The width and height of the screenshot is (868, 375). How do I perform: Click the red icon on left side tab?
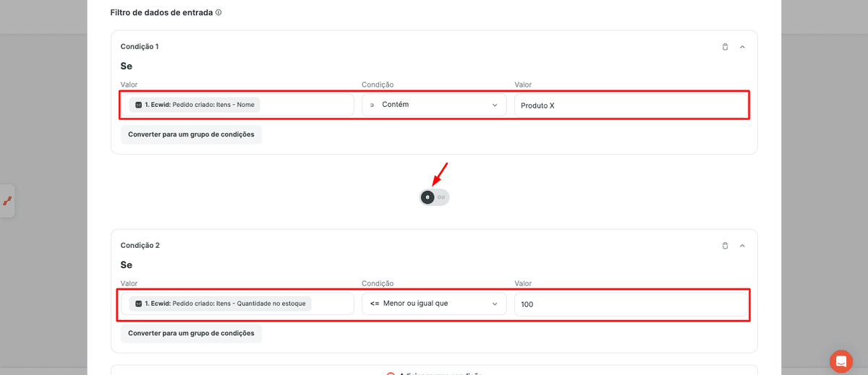7,201
